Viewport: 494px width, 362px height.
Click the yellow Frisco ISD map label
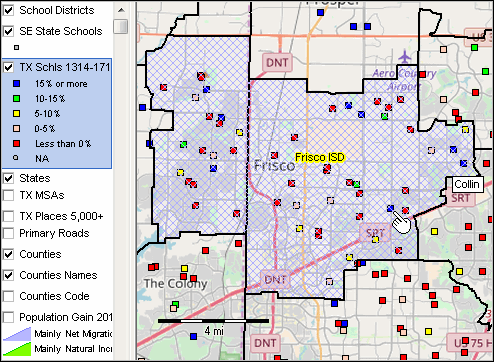[x=320, y=157]
